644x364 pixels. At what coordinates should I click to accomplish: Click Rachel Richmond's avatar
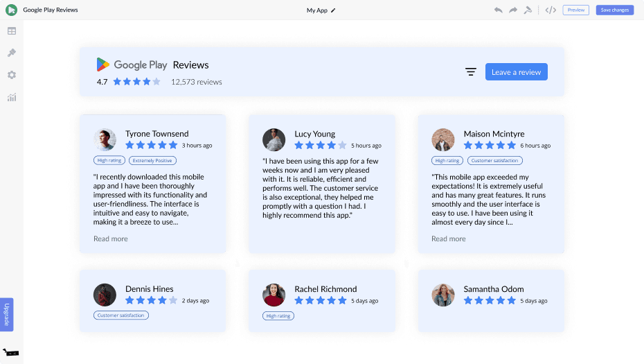(274, 295)
